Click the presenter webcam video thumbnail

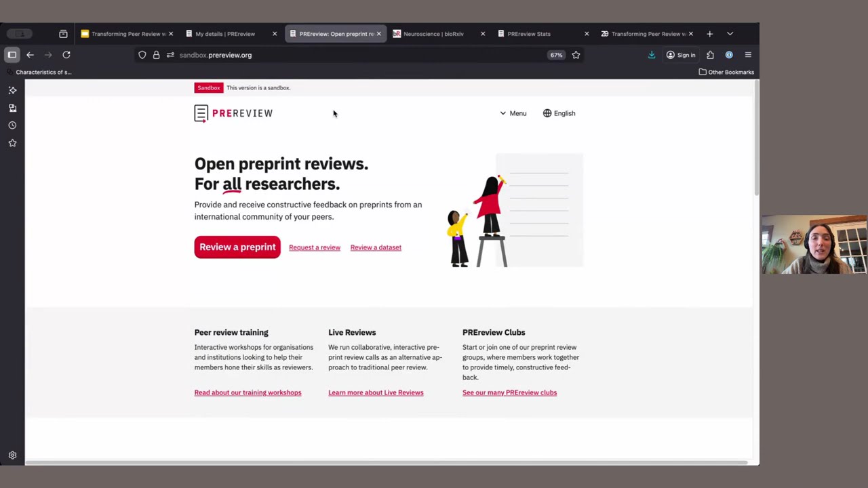814,245
